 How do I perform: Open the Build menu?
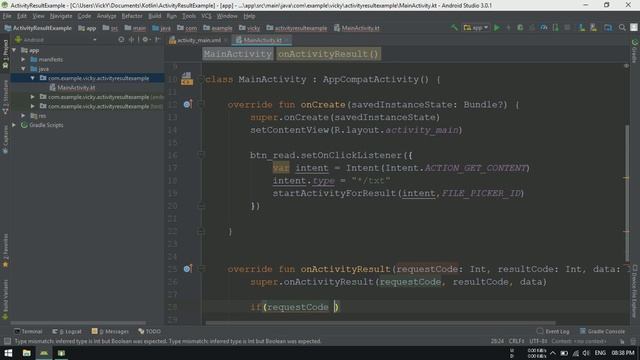click(x=155, y=16)
